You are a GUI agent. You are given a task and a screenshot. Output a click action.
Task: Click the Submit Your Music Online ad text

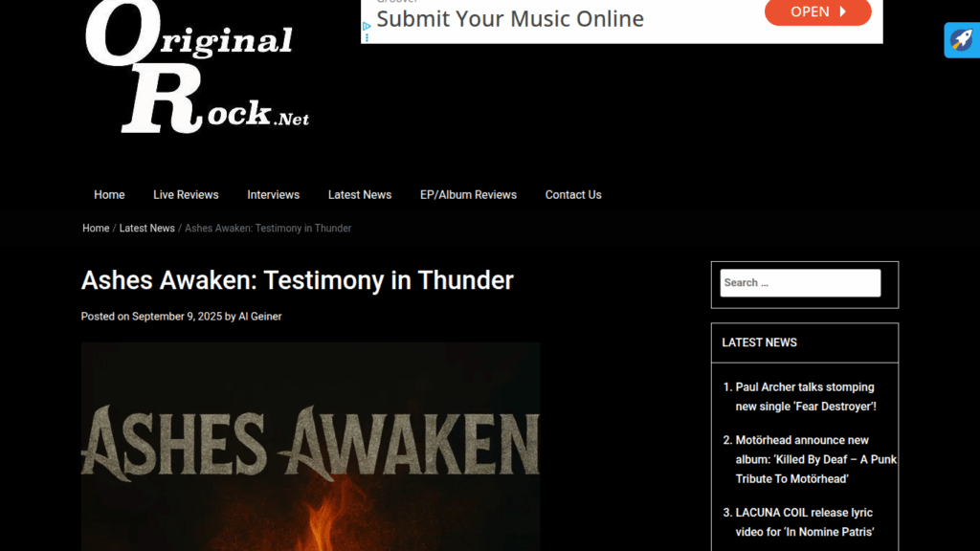(x=510, y=19)
